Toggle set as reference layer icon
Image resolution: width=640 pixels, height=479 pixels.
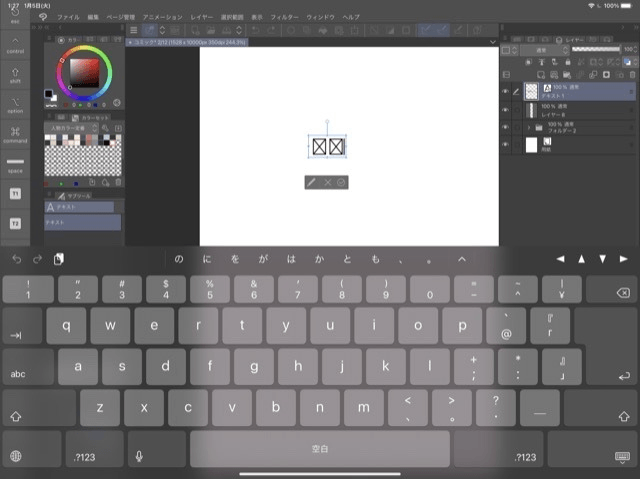tap(542, 62)
